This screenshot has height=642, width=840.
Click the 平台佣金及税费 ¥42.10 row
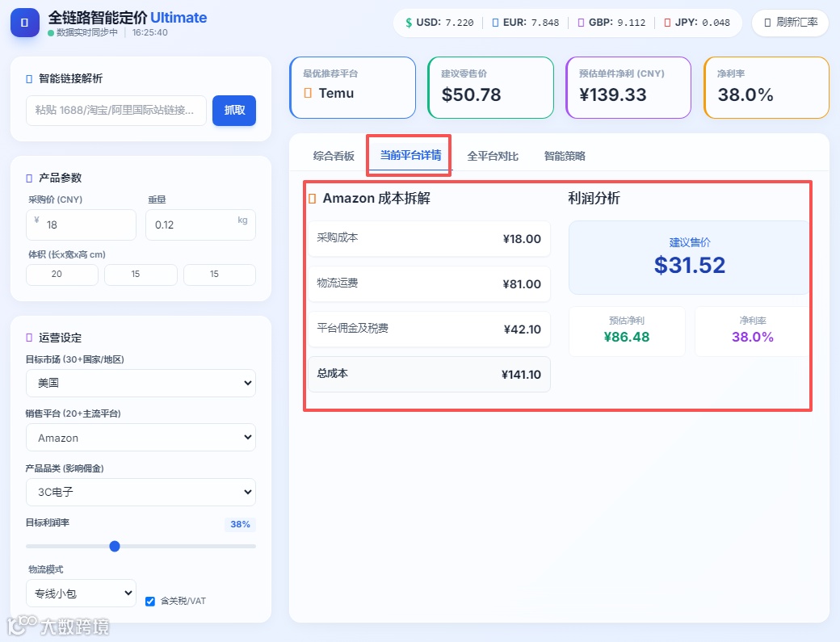pyautogui.click(x=429, y=329)
